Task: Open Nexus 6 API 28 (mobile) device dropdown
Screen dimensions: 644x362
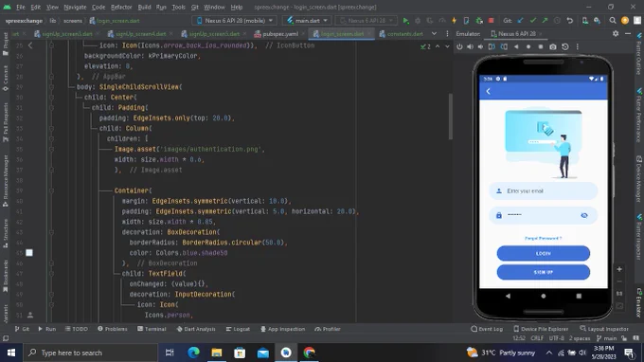Action: click(235, 21)
